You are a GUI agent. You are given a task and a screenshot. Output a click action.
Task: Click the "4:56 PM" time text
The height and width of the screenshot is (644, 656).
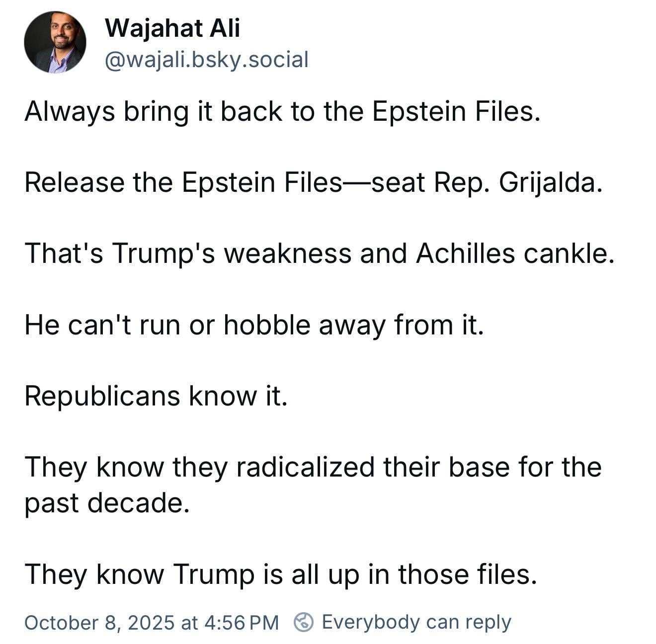point(241,623)
